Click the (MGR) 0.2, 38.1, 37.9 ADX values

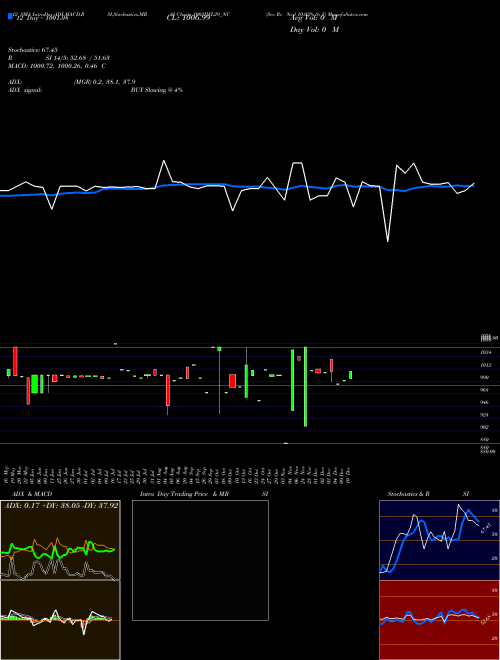point(104,82)
